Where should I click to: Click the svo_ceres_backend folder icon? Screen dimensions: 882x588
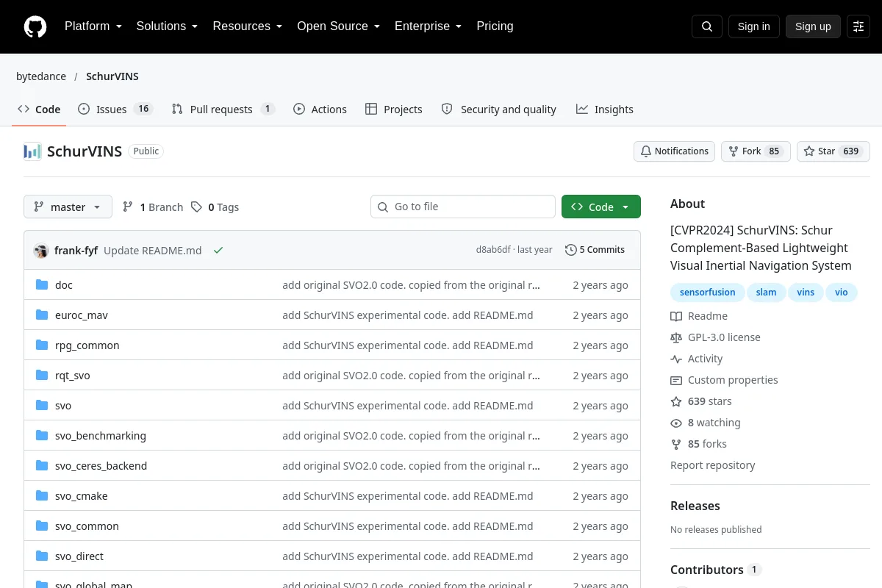(x=42, y=466)
